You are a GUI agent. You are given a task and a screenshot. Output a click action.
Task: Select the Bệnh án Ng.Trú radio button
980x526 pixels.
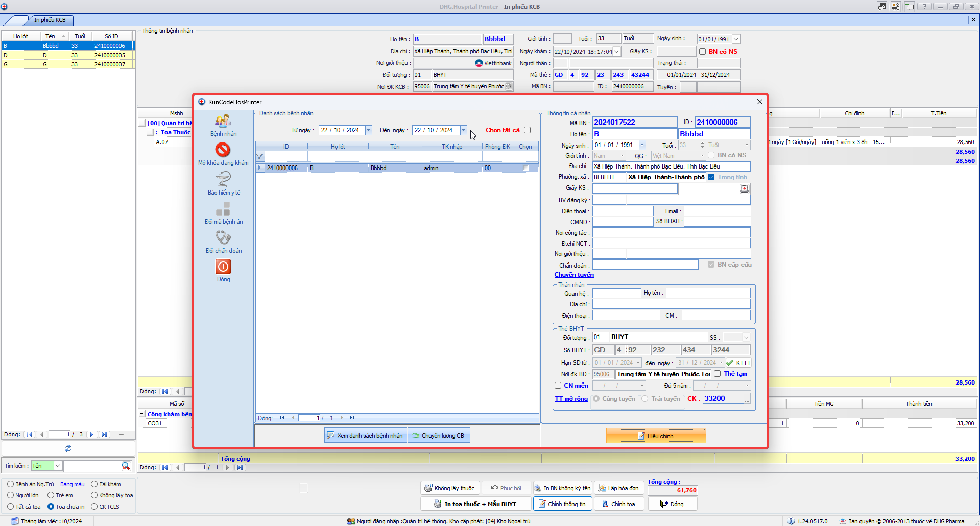coord(10,484)
